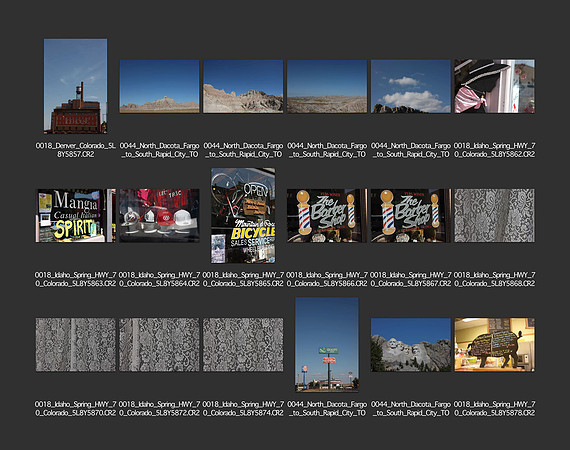Select the Barber Shop thumbnail labeled 5L8Y5867
The image size is (570, 450).
[411, 216]
